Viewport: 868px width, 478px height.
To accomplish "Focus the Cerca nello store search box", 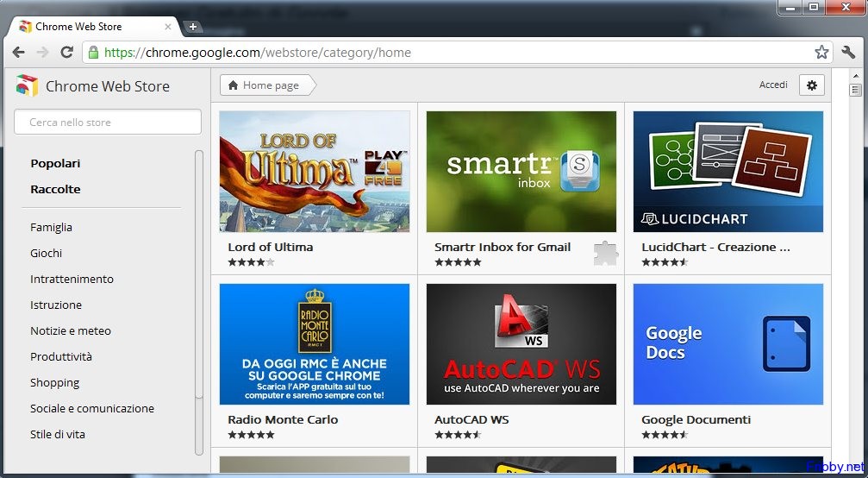I will pyautogui.click(x=108, y=122).
